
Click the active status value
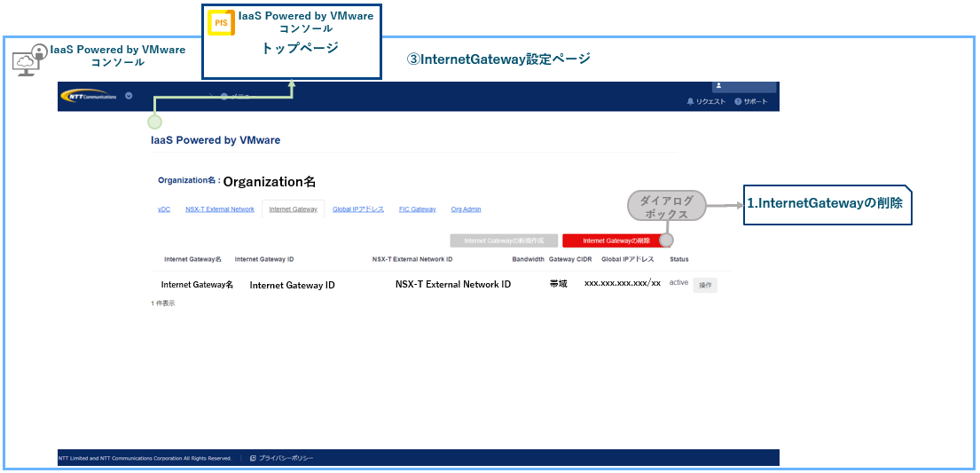tap(678, 283)
